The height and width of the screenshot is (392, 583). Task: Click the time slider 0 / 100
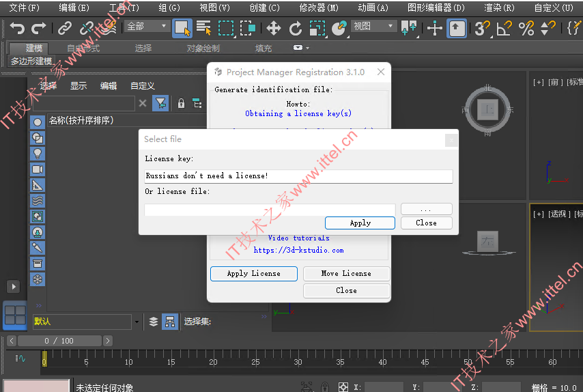[x=59, y=341]
